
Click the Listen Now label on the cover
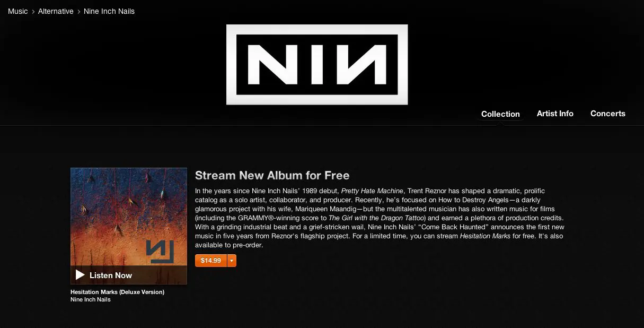(111, 275)
